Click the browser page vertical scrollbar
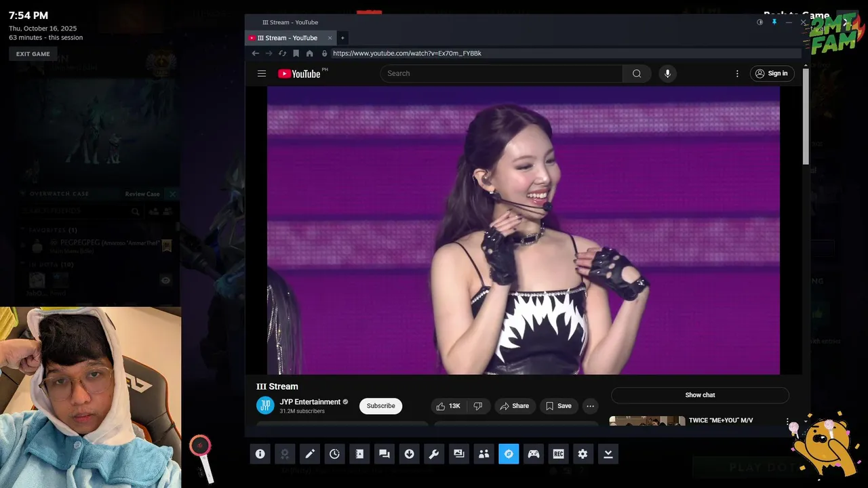 [806, 115]
